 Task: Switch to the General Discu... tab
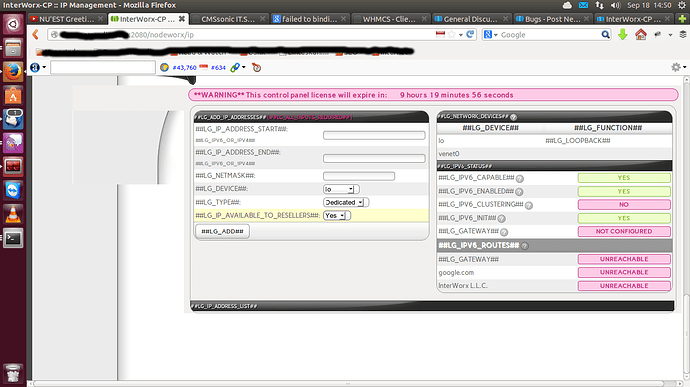471,19
